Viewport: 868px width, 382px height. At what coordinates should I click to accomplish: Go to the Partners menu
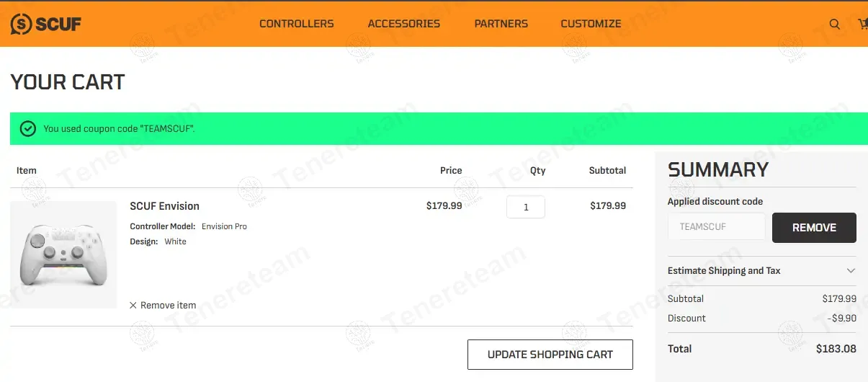(501, 24)
